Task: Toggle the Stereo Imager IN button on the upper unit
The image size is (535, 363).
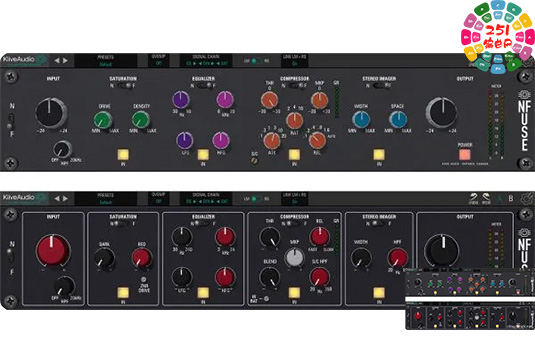Action: coord(379,154)
